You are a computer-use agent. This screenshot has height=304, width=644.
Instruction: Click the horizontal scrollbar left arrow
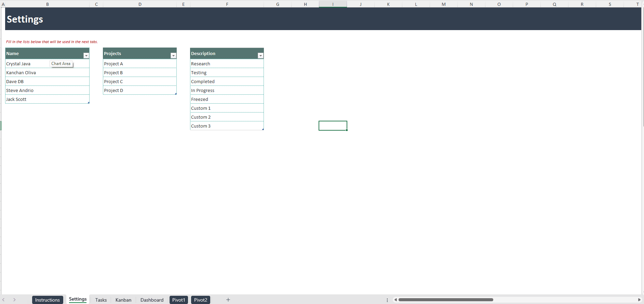[x=395, y=300]
